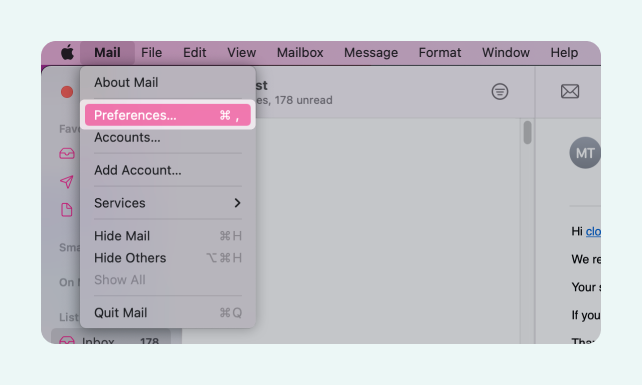Click the red close window button
The width and height of the screenshot is (642, 385).
coord(67,92)
